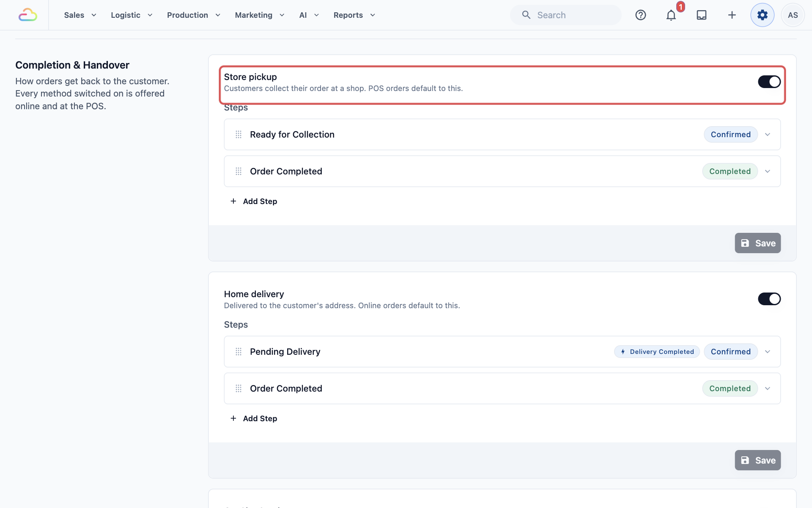The width and height of the screenshot is (812, 508).
Task: Expand Home delivery Order Completed chevron
Action: coord(768,389)
